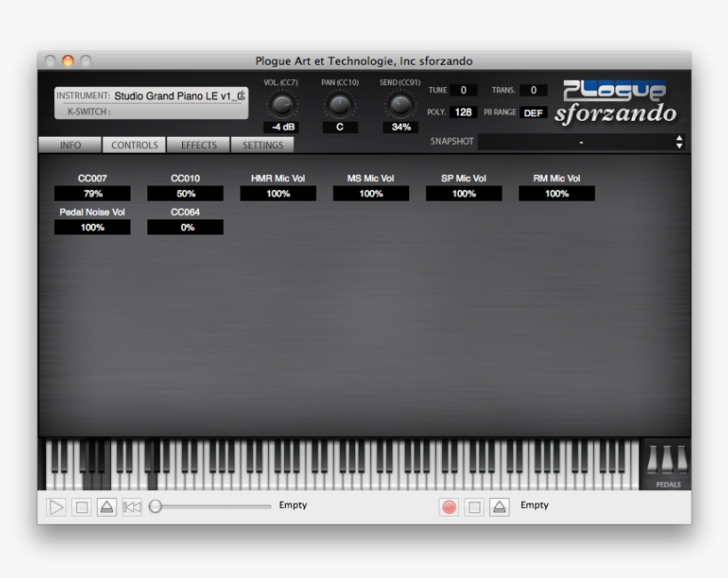Click the INSTRUMENT name field
The image size is (728, 578).
pyautogui.click(x=178, y=96)
